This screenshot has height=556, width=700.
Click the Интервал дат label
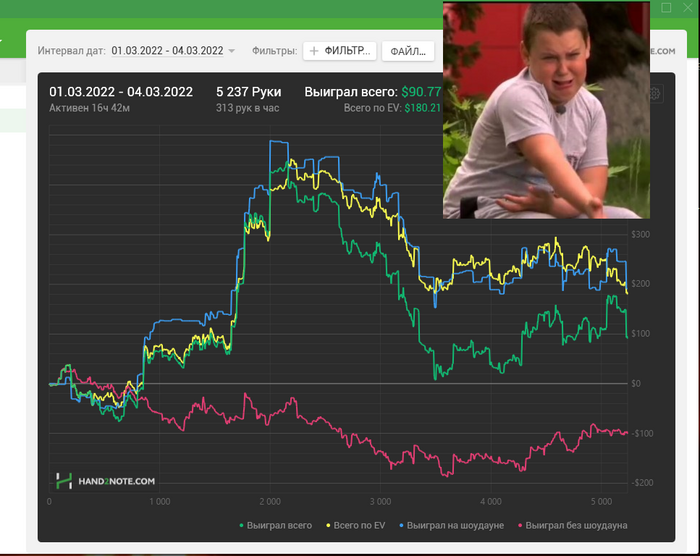pyautogui.click(x=71, y=51)
